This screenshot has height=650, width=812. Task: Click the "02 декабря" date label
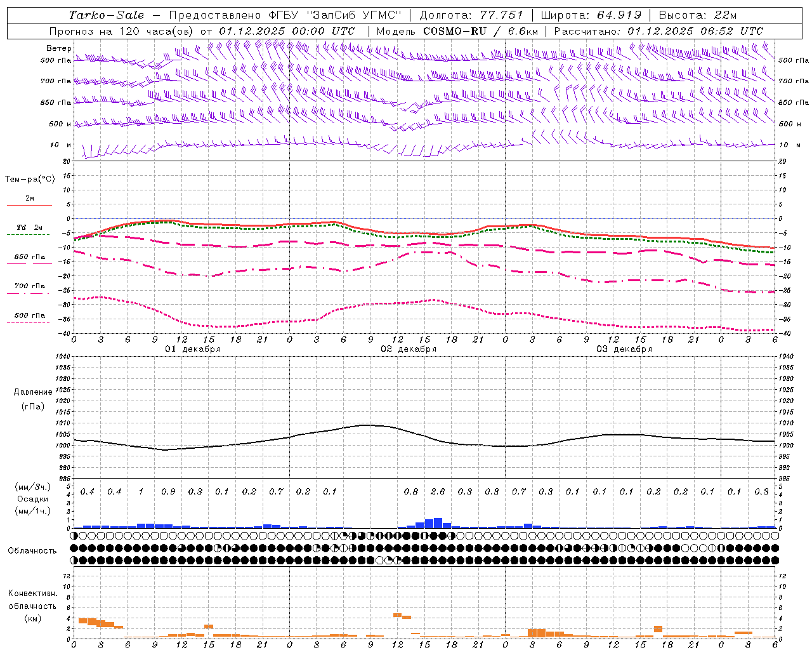point(409,349)
